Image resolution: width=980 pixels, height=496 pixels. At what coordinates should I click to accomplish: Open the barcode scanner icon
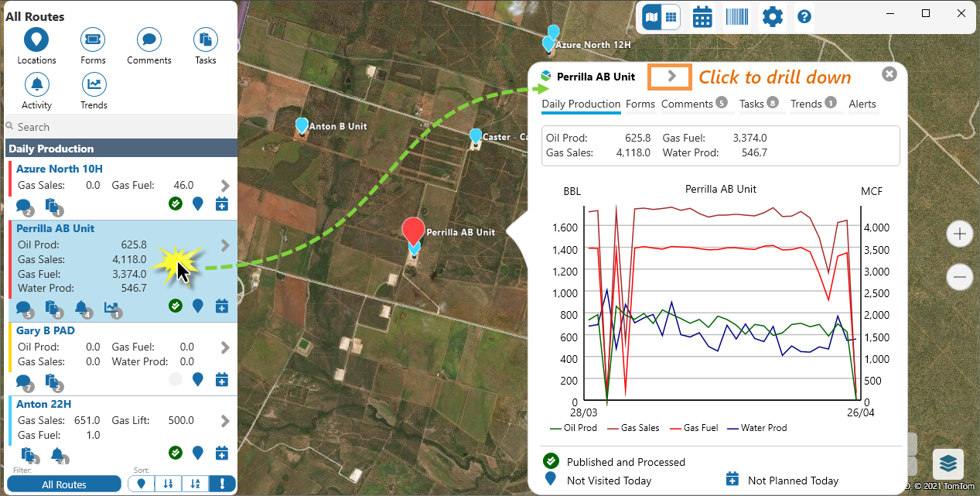pos(736,16)
